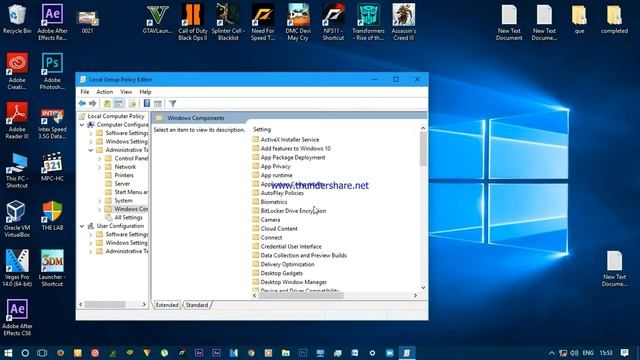
Task: Select the Adobe Creative Cloud desktop icon
Action: pos(17,71)
